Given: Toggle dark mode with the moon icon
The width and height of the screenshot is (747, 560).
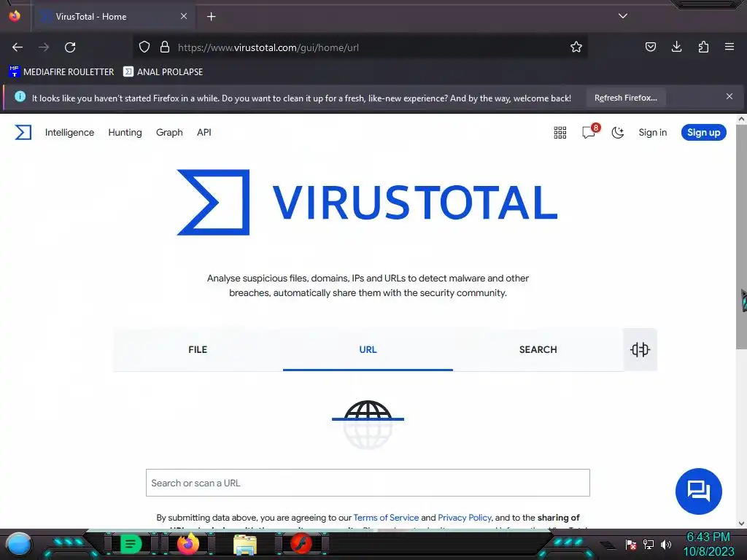Looking at the screenshot, I should click(x=617, y=133).
